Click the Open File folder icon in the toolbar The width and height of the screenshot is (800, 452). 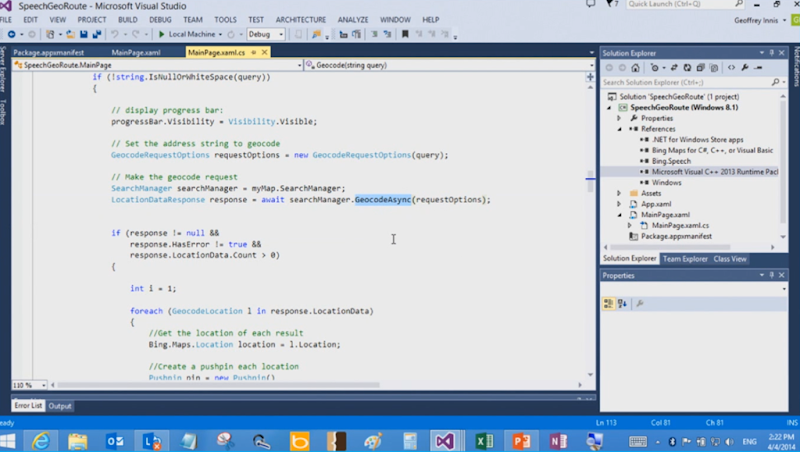(70, 34)
